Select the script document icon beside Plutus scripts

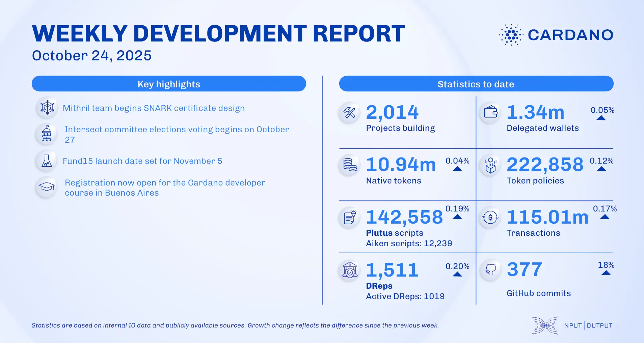(350, 218)
